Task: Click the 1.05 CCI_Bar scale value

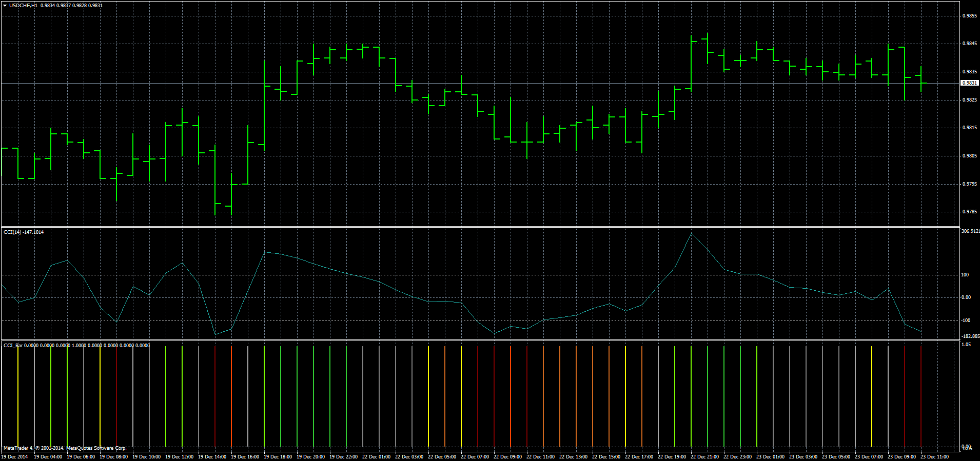Action: click(x=966, y=345)
